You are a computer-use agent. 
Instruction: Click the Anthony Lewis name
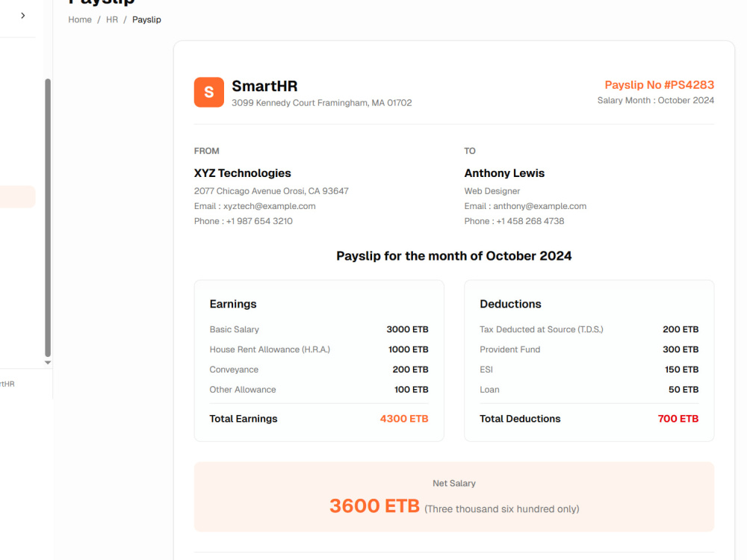point(504,173)
